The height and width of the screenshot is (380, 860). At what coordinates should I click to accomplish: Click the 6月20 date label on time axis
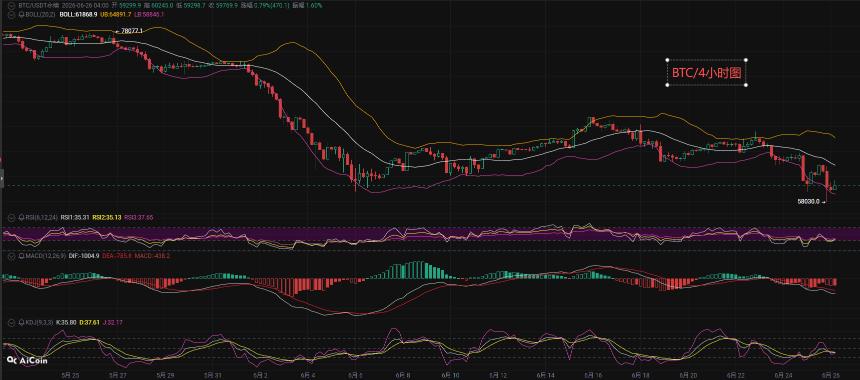[x=687, y=375]
